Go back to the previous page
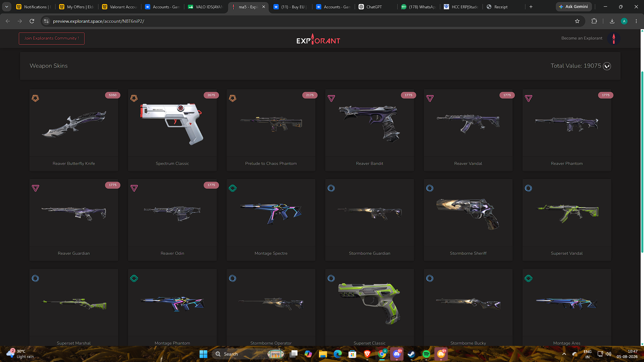Image resolution: width=644 pixels, height=362 pixels. pos(8,21)
